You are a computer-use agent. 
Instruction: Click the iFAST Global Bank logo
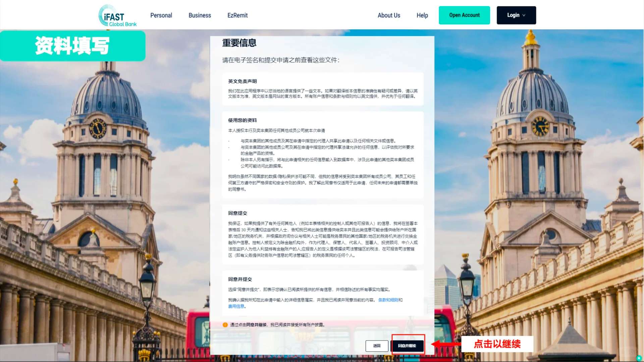(117, 16)
